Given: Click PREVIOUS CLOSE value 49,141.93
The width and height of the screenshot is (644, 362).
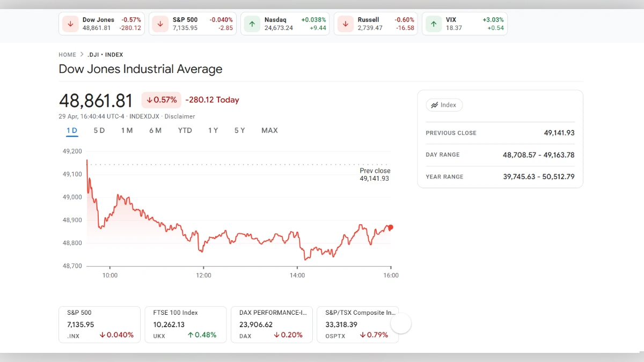Looking at the screenshot, I should [559, 132].
